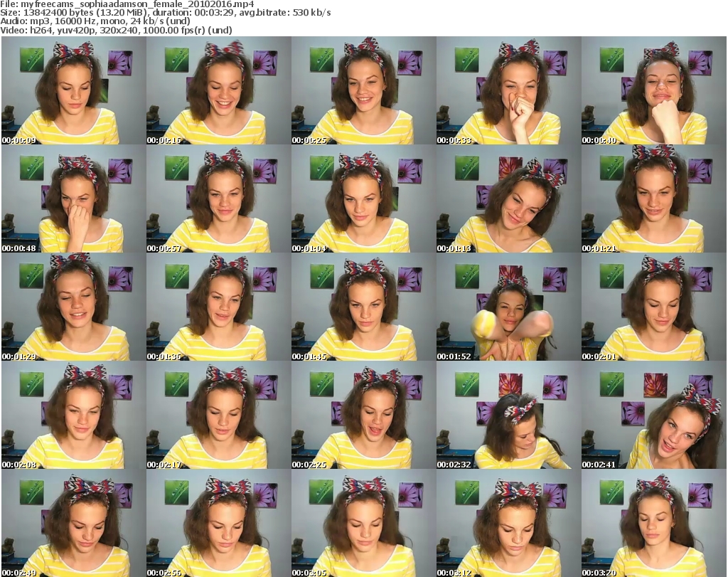
Task: Select the thumbnail frame stamped 00:02:41
Action: (x=654, y=415)
